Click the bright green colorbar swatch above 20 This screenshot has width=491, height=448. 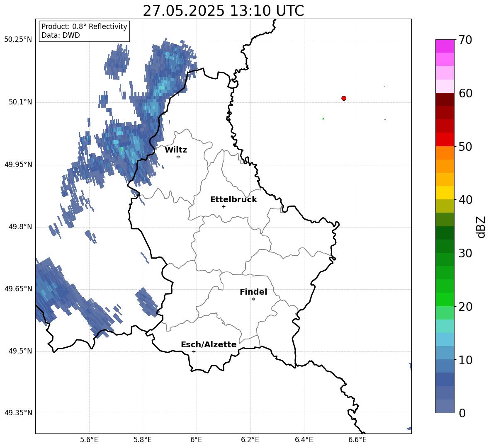(x=445, y=300)
